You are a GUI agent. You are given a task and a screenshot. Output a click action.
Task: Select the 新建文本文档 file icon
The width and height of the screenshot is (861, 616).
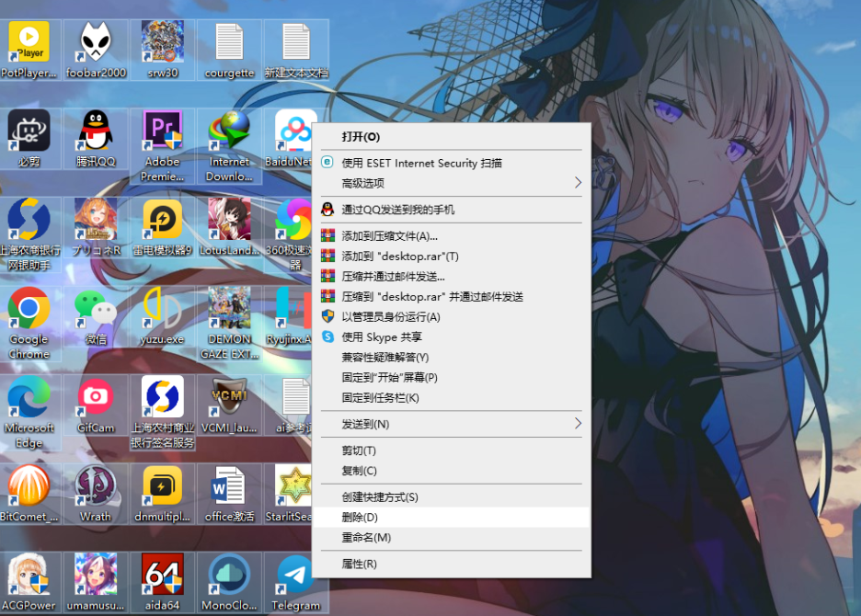click(296, 50)
